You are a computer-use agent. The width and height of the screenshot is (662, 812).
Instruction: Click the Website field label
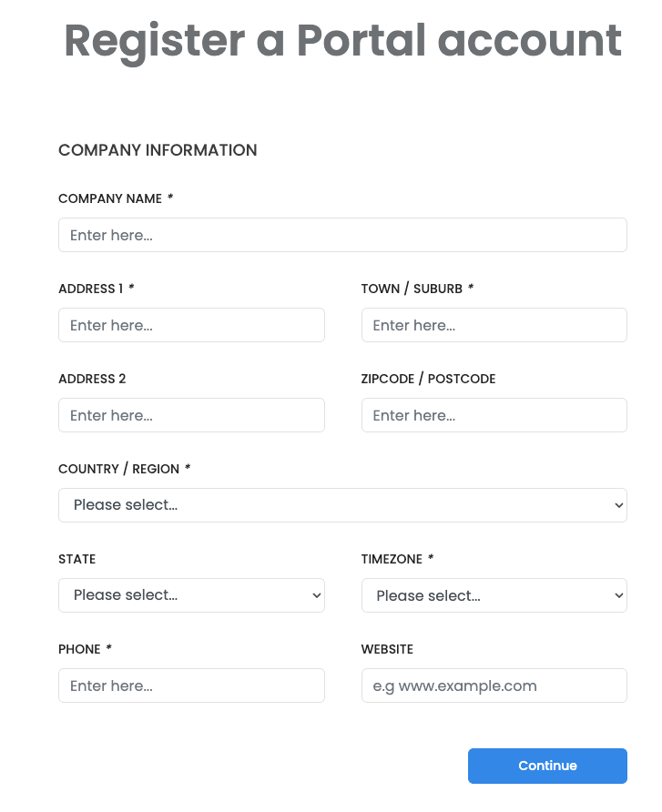387,649
